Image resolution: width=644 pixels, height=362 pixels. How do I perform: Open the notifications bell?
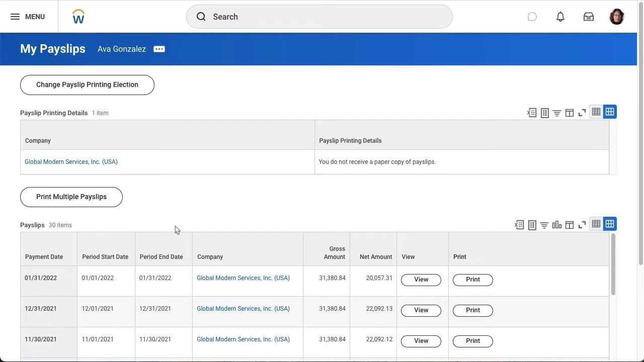click(x=560, y=17)
